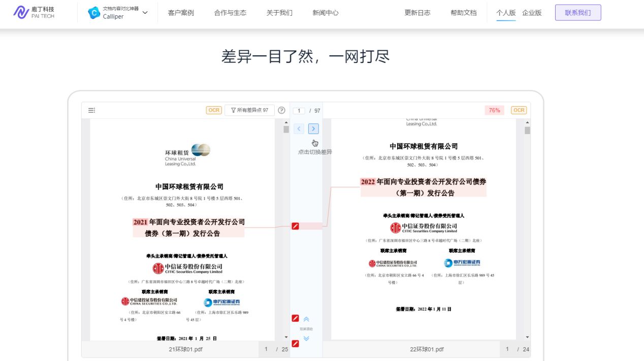The width and height of the screenshot is (644, 361).
Task: Click the double down-chevron scroll icon
Action: (x=306, y=338)
